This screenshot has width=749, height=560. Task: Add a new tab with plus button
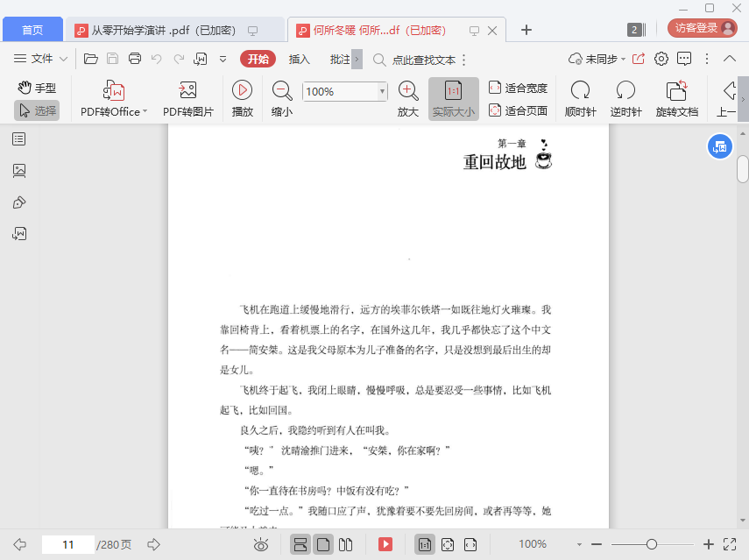tap(526, 30)
